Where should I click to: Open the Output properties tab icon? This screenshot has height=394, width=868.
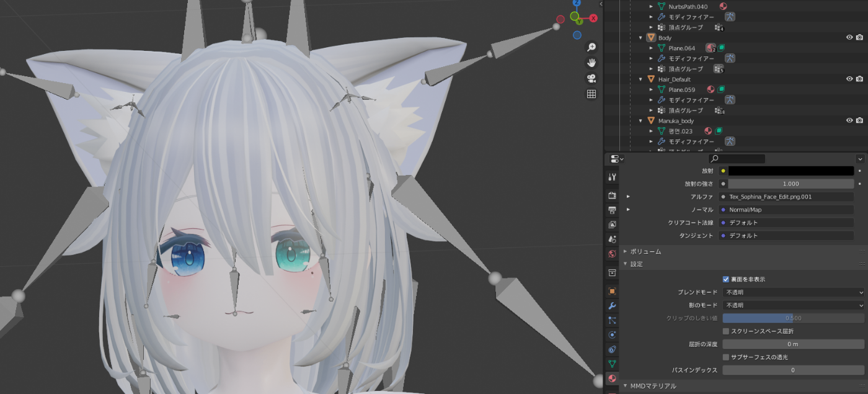pyautogui.click(x=612, y=210)
